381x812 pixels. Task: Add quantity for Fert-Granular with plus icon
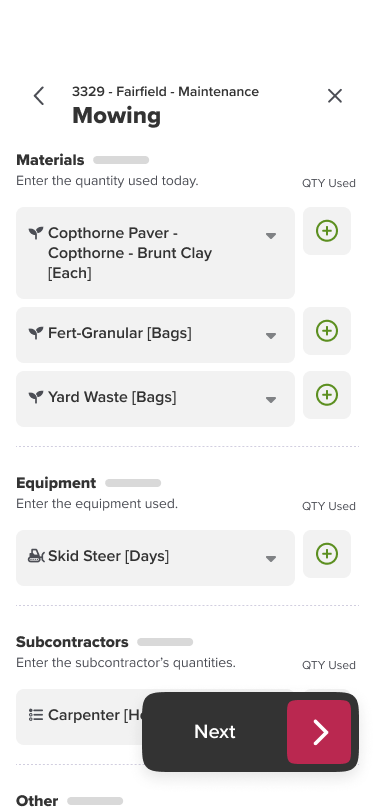(x=327, y=331)
